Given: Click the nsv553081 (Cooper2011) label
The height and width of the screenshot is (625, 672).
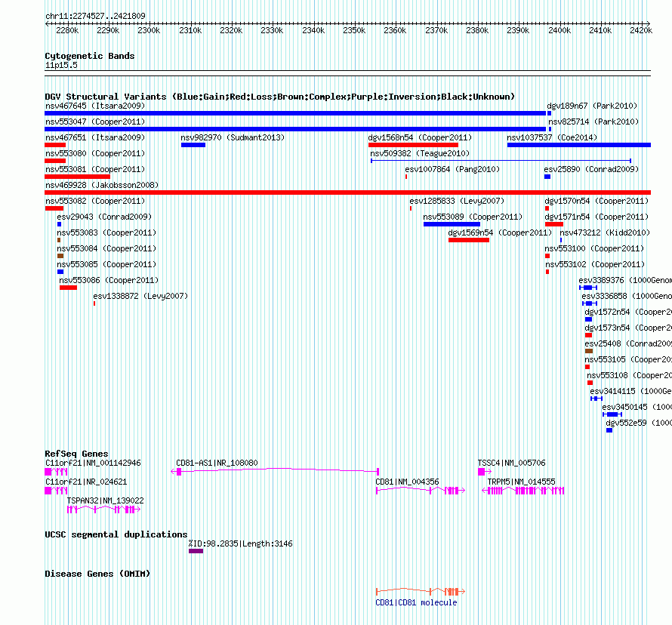Looking at the screenshot, I should coord(95,169).
